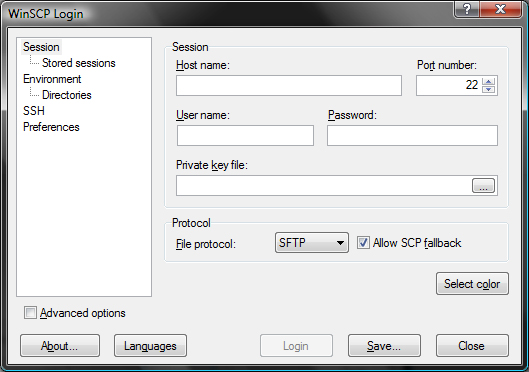Viewport: 529px width, 372px height.
Task: Click the Close button at the bottom
Action: tap(472, 346)
